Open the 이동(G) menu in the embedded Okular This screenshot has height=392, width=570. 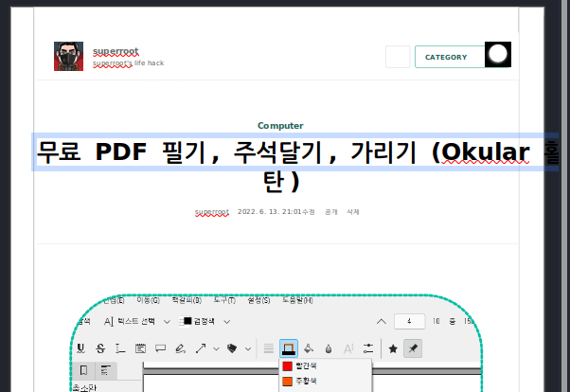[149, 300]
